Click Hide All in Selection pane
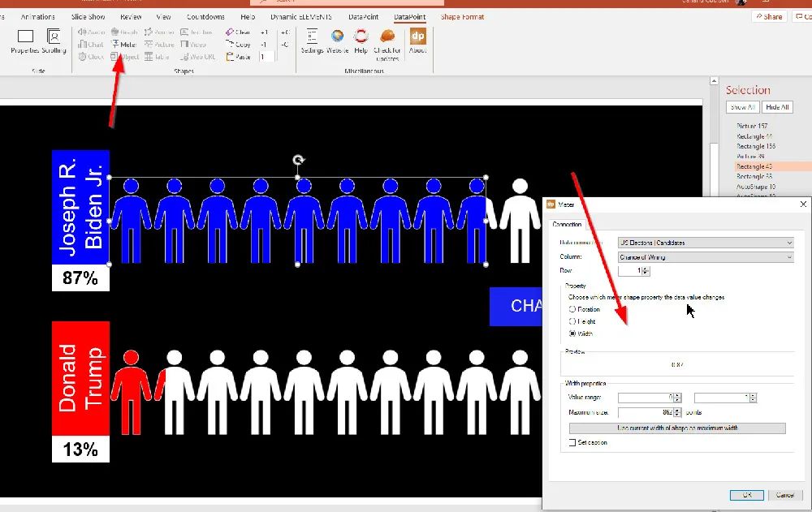Viewport: 812px width, 512px height. click(x=777, y=107)
